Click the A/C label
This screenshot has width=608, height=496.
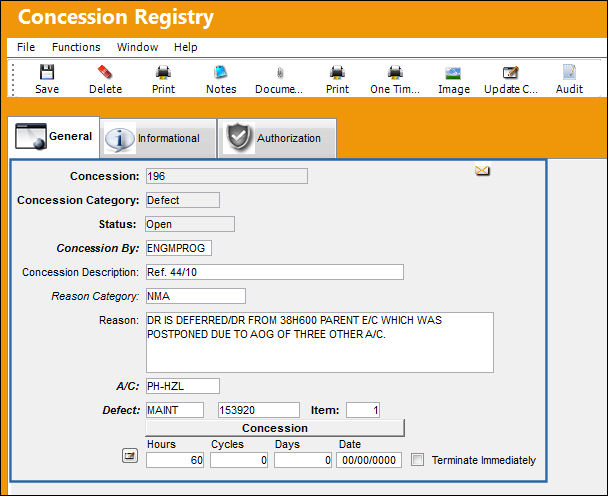[128, 386]
